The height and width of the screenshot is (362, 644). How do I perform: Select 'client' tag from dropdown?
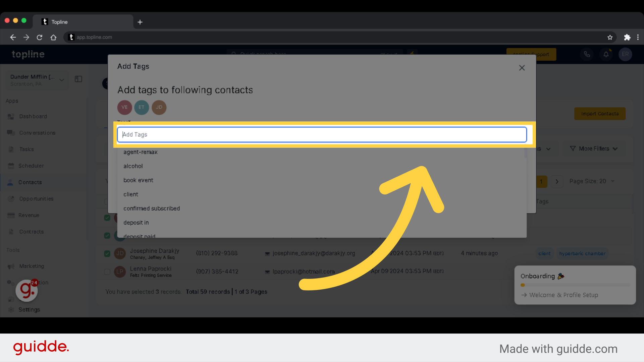(x=130, y=194)
